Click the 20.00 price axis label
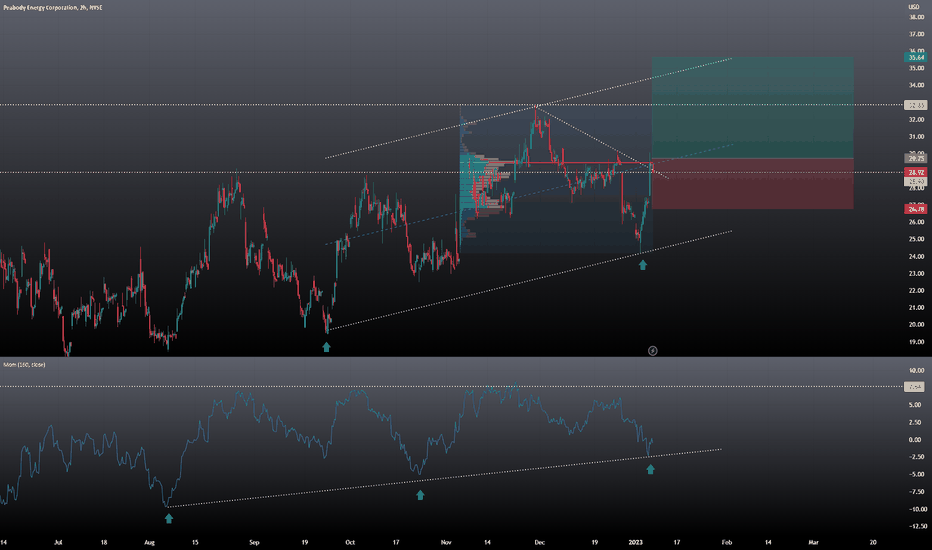The height and width of the screenshot is (550, 932). pyautogui.click(x=916, y=325)
